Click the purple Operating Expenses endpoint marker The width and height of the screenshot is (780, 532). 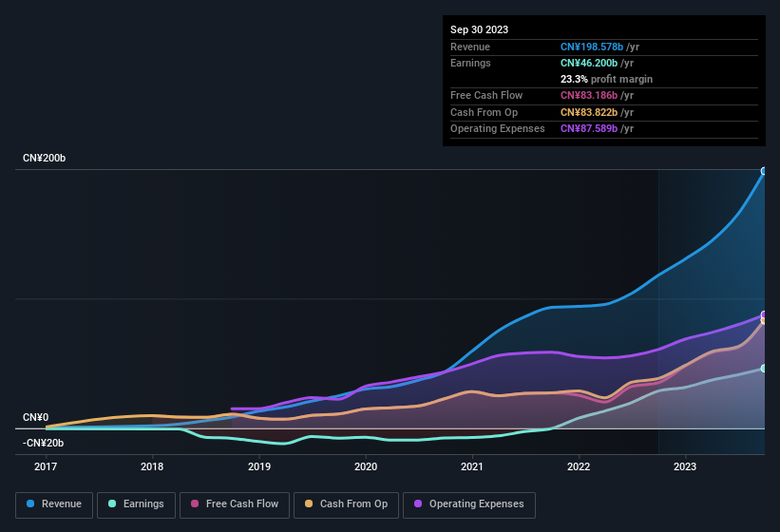(x=764, y=314)
